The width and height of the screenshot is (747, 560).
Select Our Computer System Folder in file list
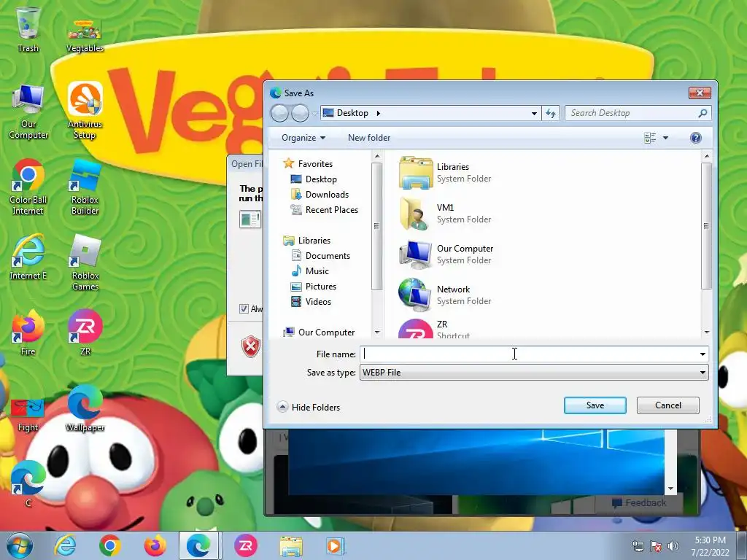[446, 254]
